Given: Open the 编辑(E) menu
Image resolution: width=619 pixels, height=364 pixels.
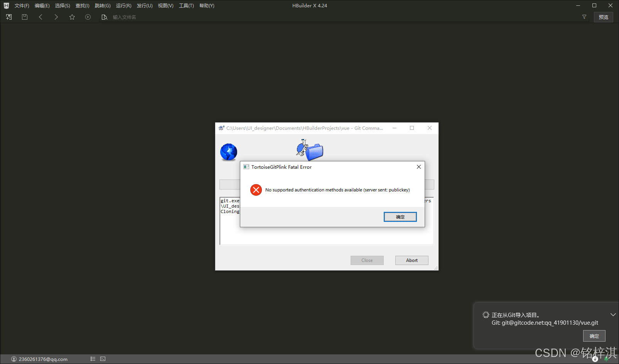Looking at the screenshot, I should tap(42, 6).
